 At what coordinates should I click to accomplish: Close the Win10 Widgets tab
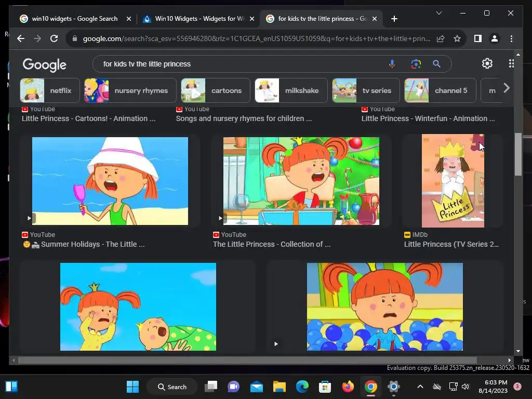pyautogui.click(x=252, y=19)
